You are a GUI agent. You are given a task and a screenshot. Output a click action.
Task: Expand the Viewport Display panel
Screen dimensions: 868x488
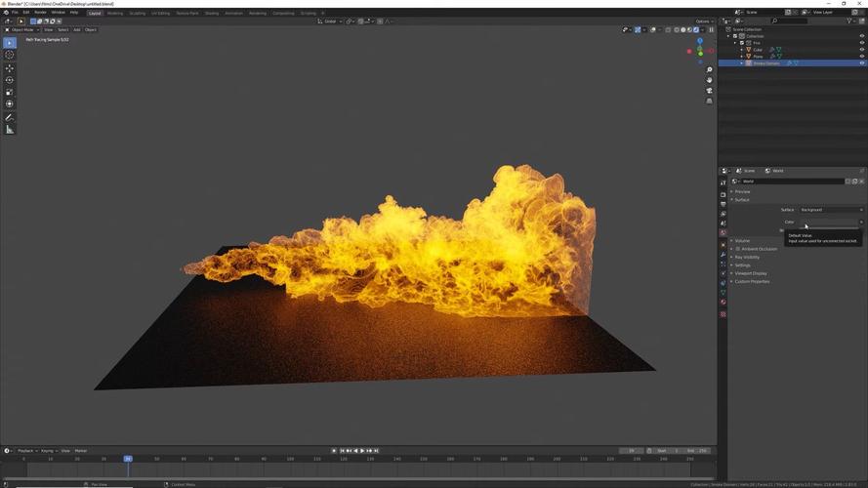(750, 273)
